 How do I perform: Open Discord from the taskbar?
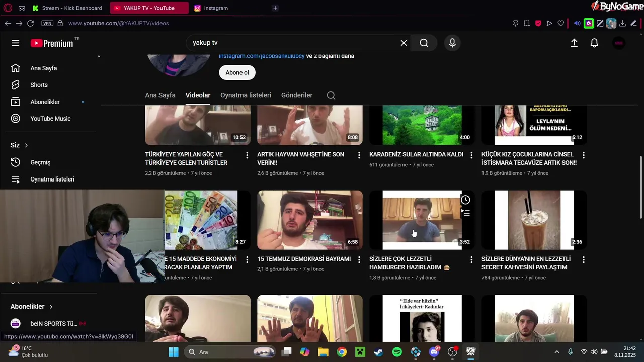coord(434,352)
